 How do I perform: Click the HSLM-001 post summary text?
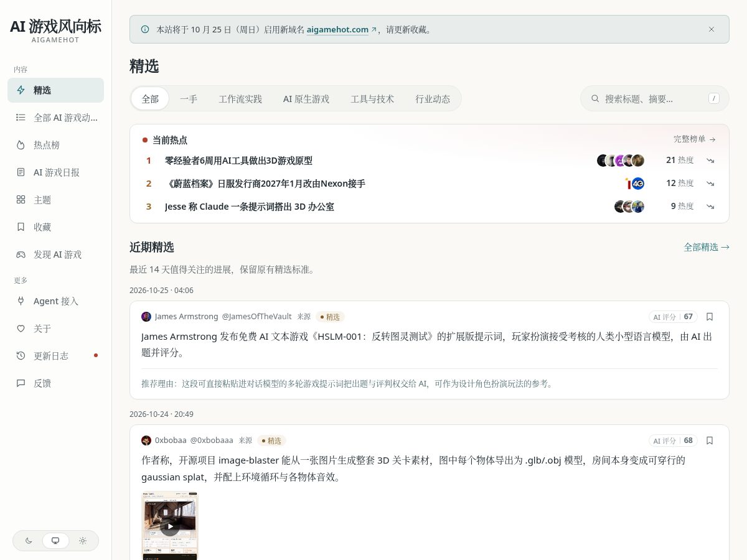[x=426, y=345]
